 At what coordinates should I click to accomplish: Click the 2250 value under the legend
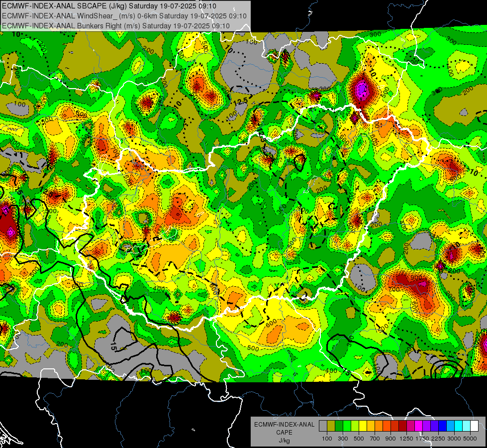[438, 439]
